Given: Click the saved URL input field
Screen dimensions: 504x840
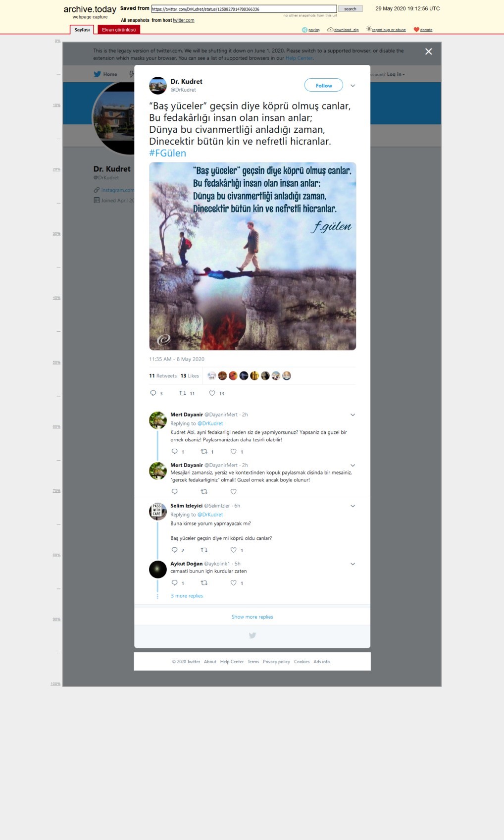Looking at the screenshot, I should coord(244,9).
